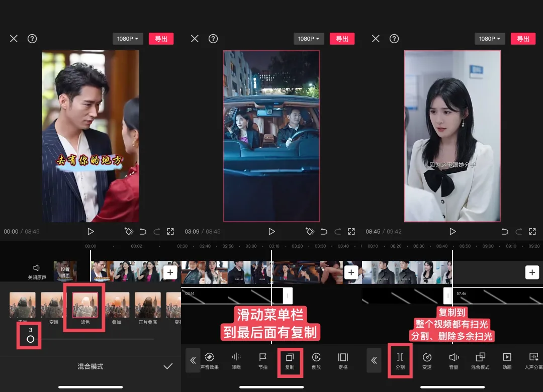Redo action in the right screen
The height and width of the screenshot is (392, 543).
point(519,231)
